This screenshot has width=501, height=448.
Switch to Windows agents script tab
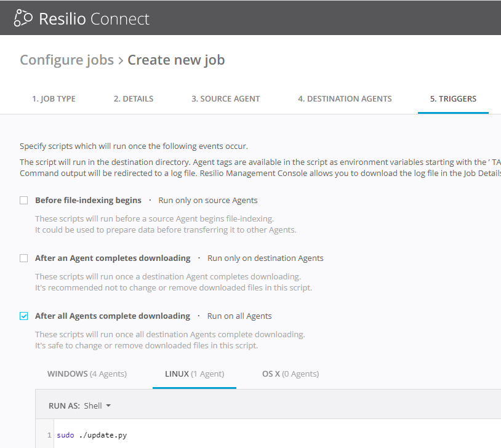click(x=87, y=374)
